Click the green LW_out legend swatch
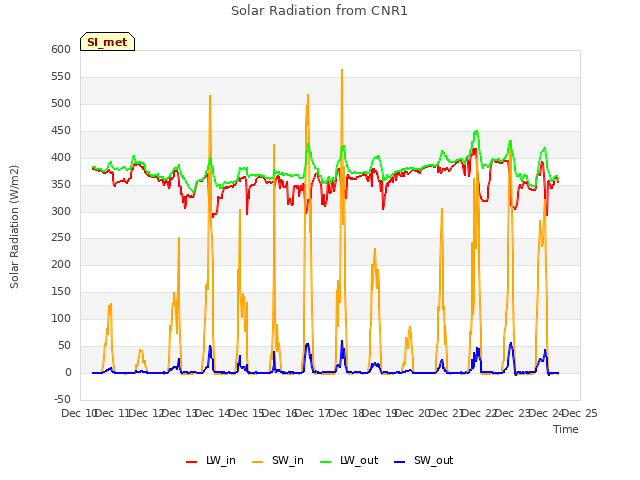 (x=326, y=462)
